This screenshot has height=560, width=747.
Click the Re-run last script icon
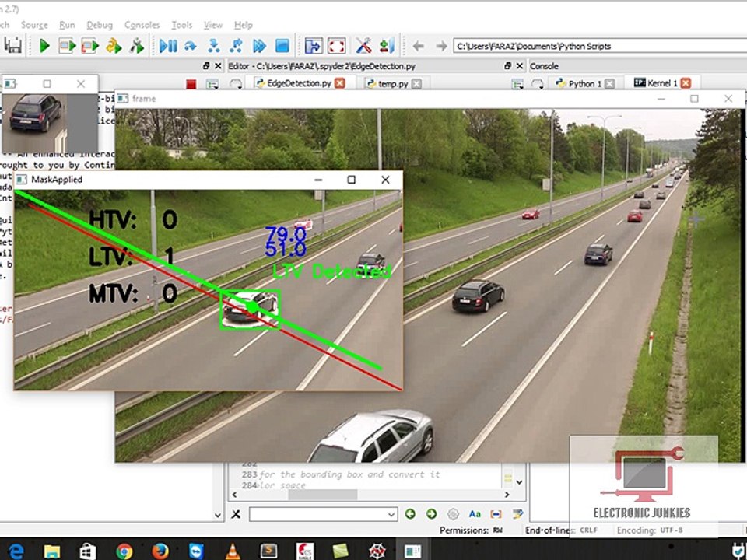coord(137,46)
